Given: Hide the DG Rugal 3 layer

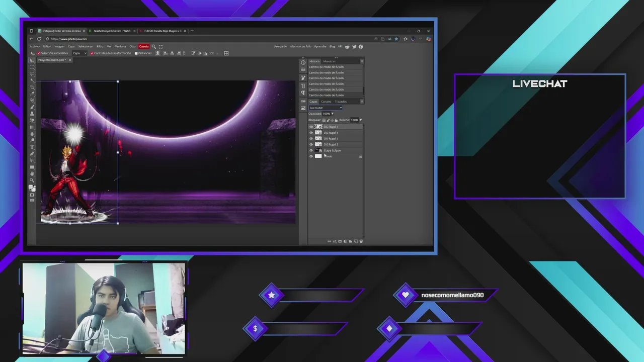Looking at the screenshot, I should (x=311, y=144).
